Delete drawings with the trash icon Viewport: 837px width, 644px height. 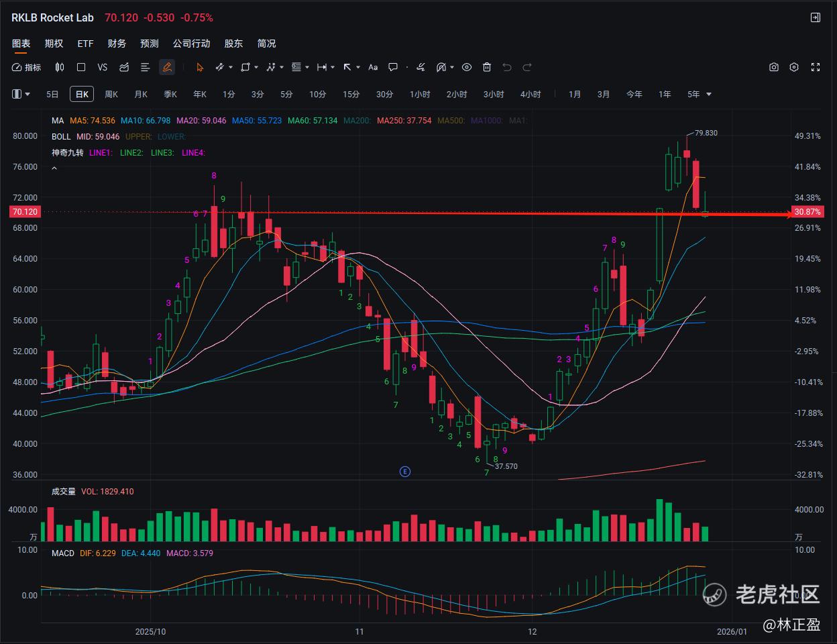coord(487,67)
